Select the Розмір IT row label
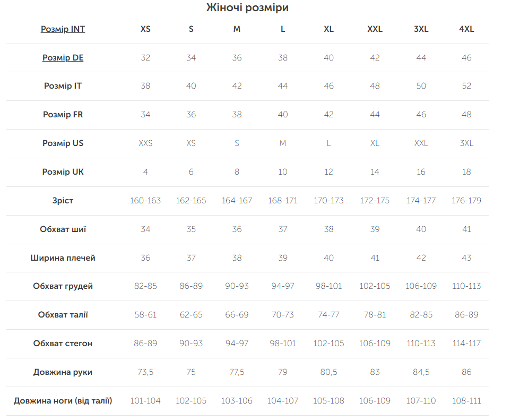The image size is (511, 420). (63, 86)
